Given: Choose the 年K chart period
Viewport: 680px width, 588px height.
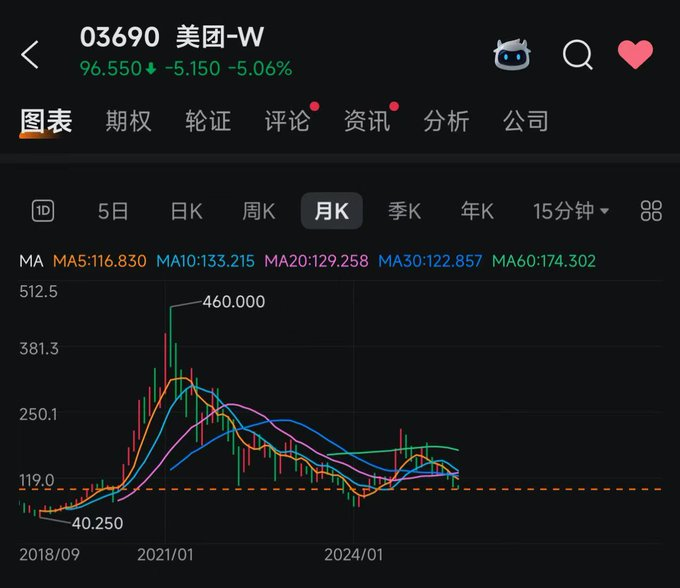Looking at the screenshot, I should click(x=477, y=211).
